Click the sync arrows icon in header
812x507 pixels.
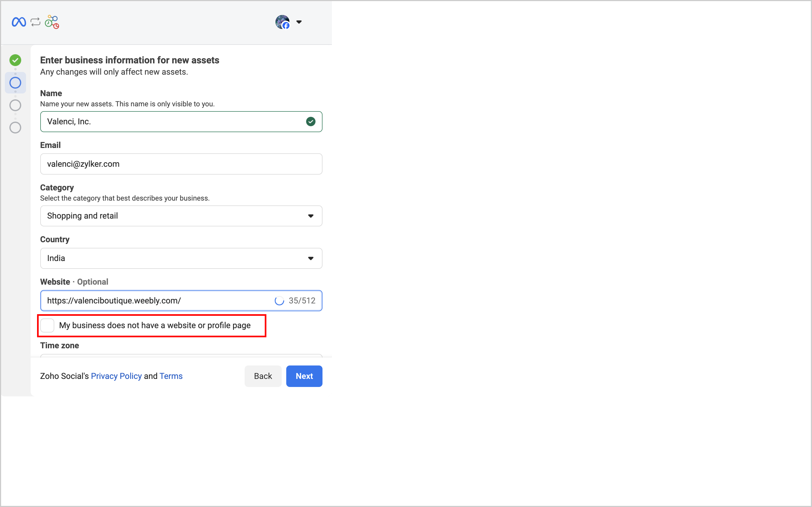[x=35, y=22]
